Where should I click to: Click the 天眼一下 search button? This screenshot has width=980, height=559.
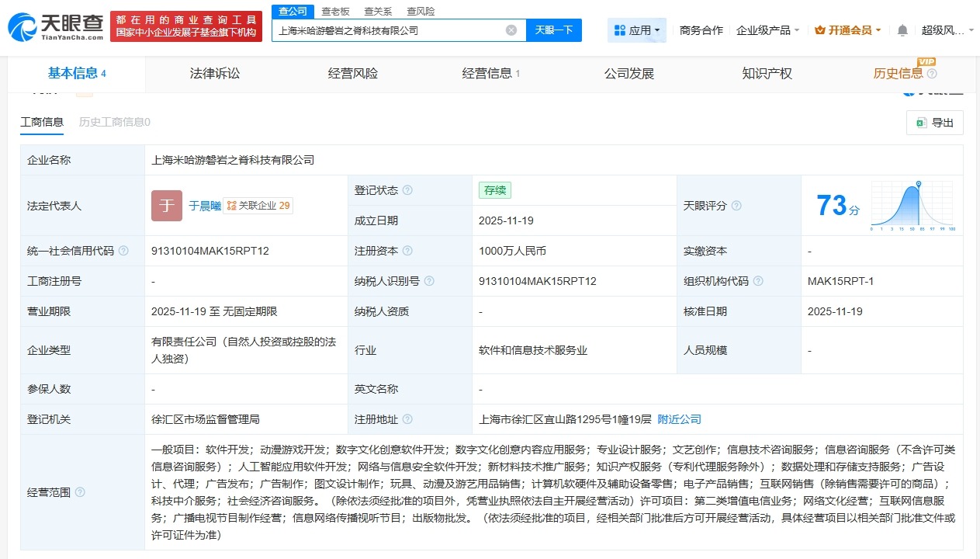556,30
